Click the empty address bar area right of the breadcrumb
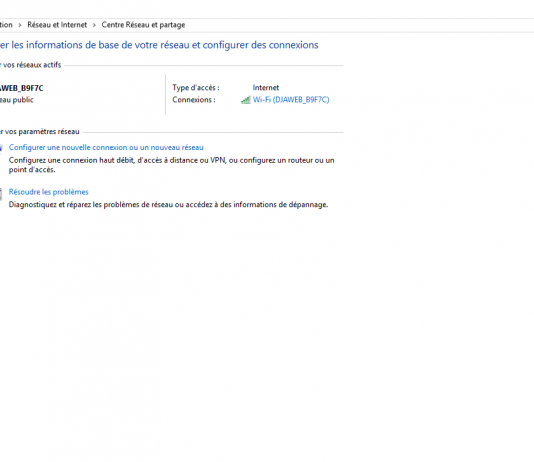The image size is (534, 462). 358,25
